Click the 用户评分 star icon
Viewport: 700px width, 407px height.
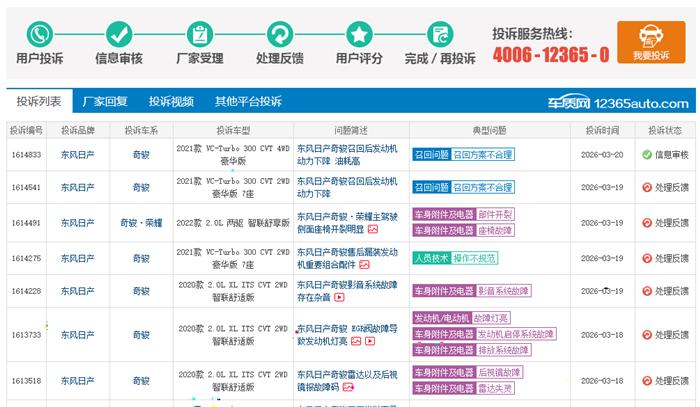359,34
